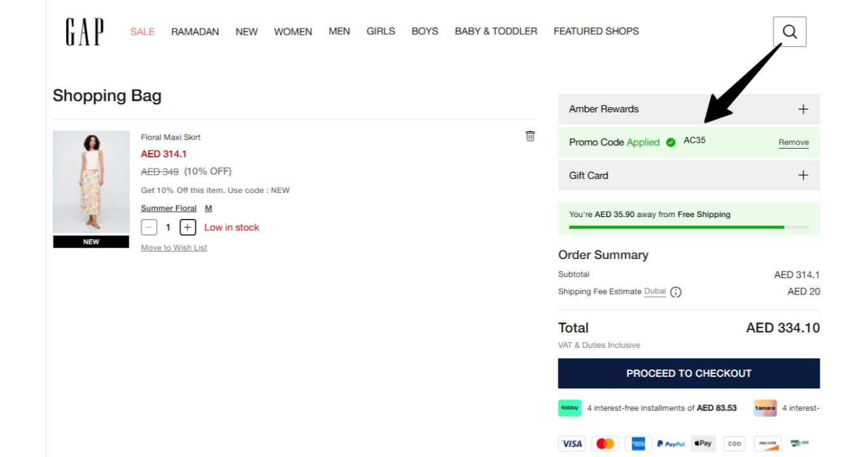Click the Apple Pay payment icon

tap(702, 444)
